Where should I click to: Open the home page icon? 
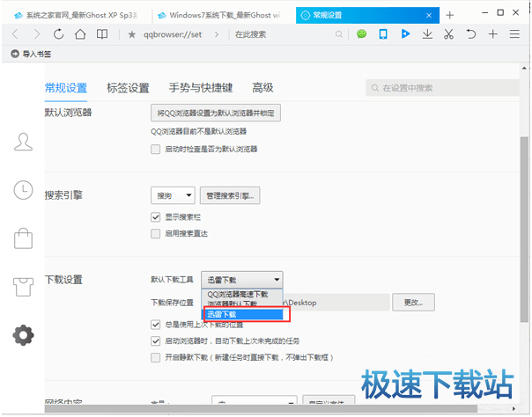80,34
